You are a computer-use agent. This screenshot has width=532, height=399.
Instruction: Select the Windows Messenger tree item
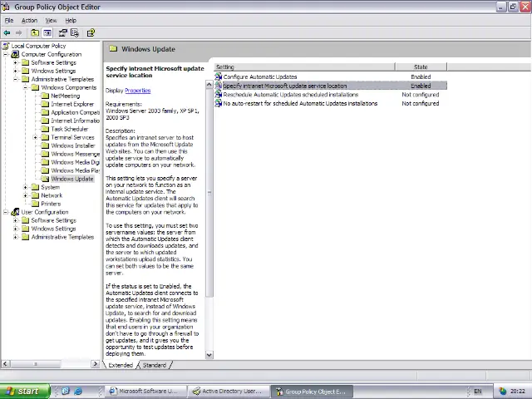[76, 154]
